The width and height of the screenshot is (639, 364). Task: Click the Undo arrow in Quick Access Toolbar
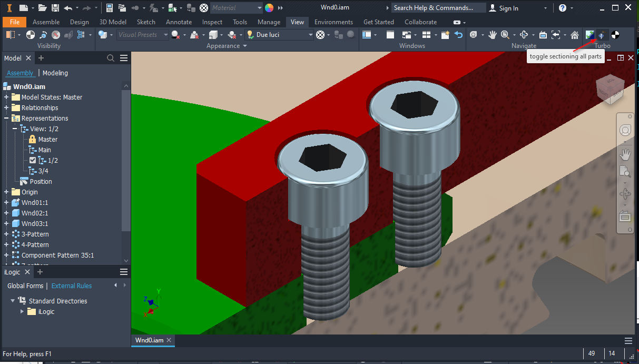(x=68, y=8)
